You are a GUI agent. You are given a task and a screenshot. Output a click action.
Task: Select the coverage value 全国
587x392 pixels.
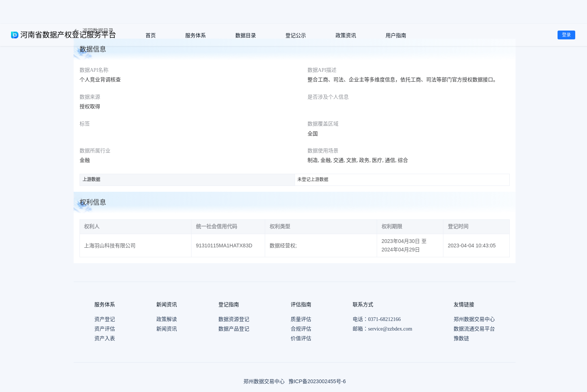pos(313,134)
